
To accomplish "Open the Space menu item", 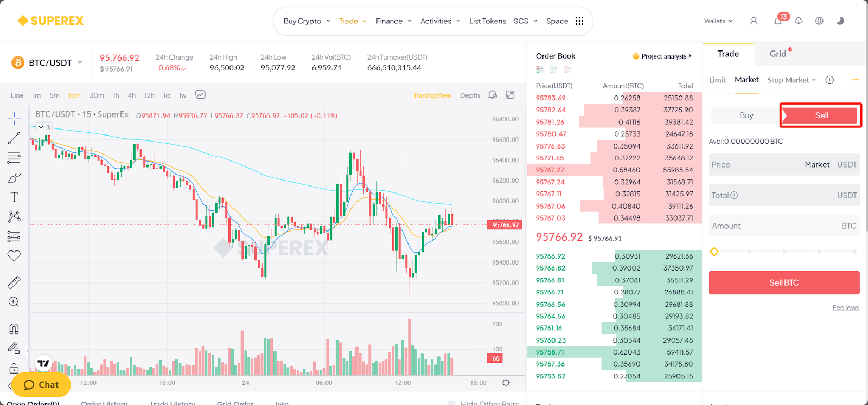I will [557, 21].
